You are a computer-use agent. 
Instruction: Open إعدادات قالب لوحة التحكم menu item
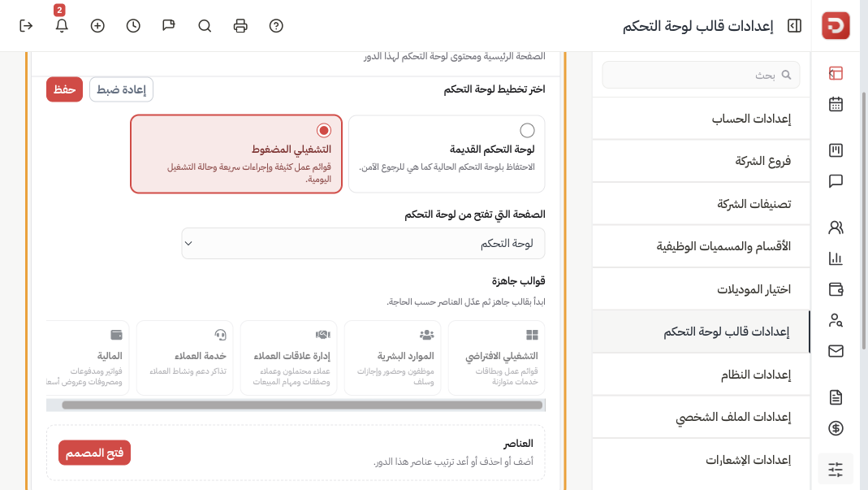[701, 332]
